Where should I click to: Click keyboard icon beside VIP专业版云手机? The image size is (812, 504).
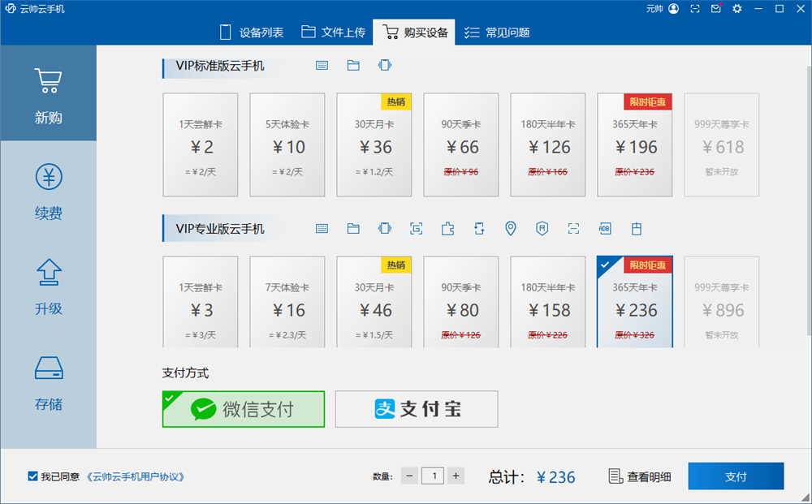(x=322, y=228)
